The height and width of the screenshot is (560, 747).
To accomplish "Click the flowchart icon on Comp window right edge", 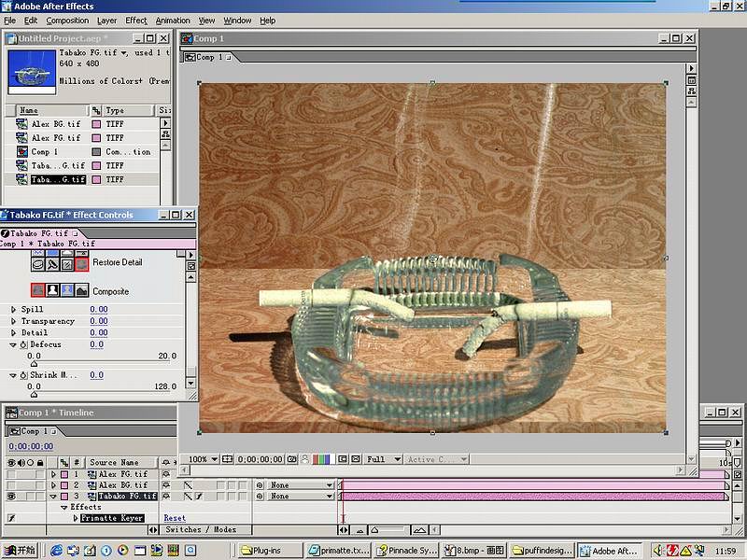I will [x=692, y=91].
